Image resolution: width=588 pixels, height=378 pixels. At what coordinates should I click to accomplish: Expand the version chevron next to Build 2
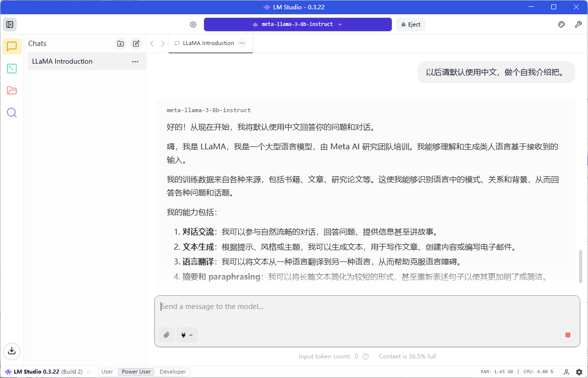[x=88, y=372]
